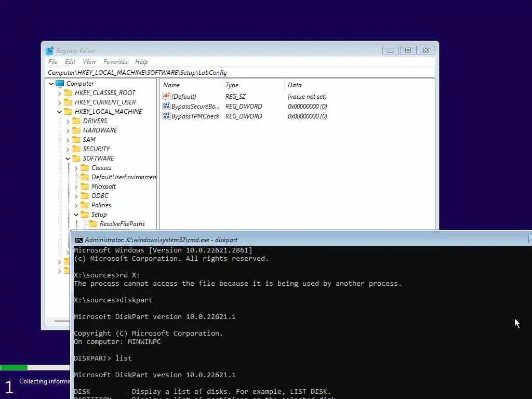Open the Favorites menu
Viewport: 532px width, 399px height.
[115, 62]
